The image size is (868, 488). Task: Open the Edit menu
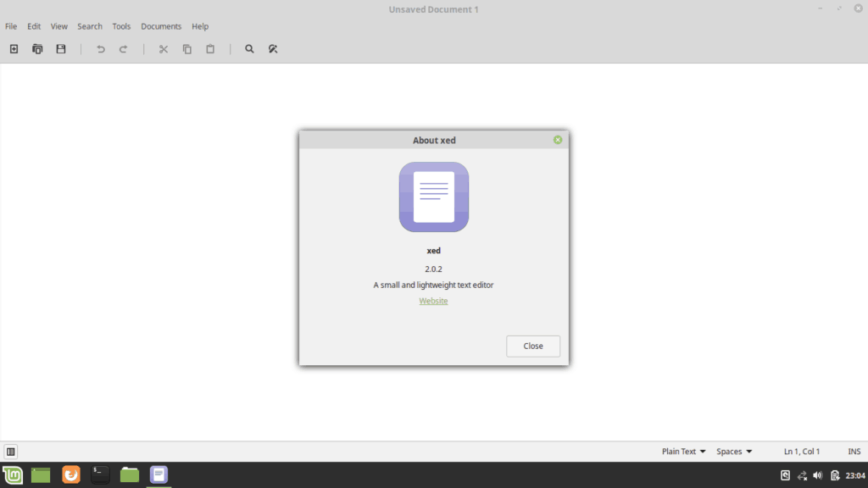[x=34, y=26]
